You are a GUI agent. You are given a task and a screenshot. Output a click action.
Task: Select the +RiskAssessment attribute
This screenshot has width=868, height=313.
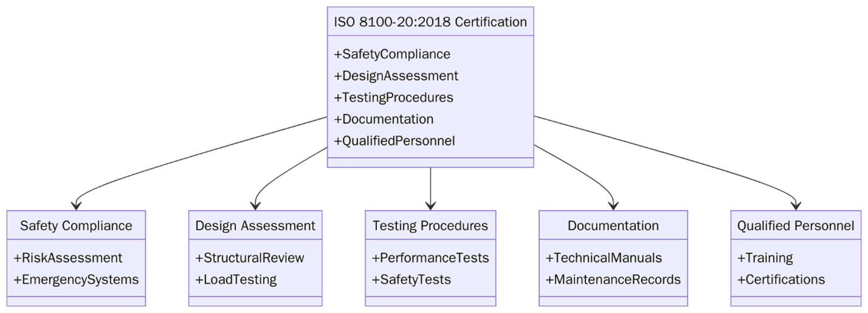pyautogui.click(x=68, y=258)
